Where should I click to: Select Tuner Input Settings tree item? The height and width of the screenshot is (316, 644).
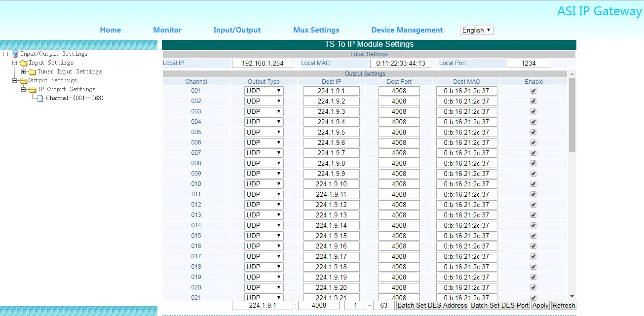pos(70,71)
